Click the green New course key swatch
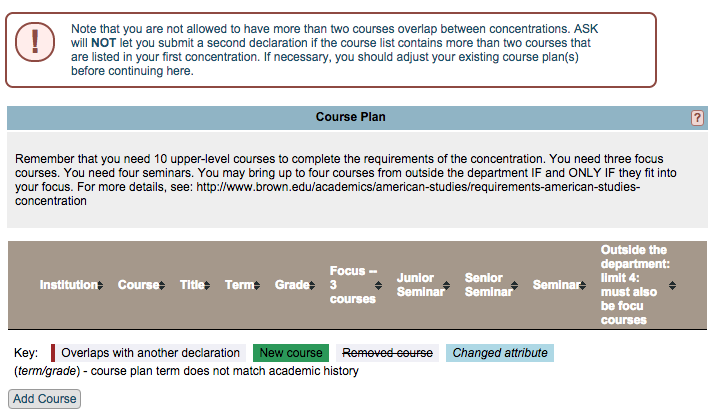The height and width of the screenshot is (413, 718). pos(291,353)
